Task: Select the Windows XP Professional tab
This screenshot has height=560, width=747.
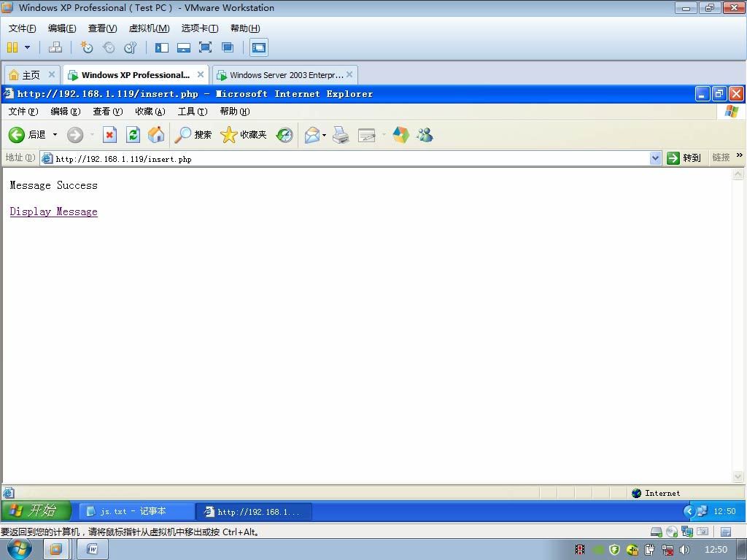Action: pyautogui.click(x=135, y=75)
